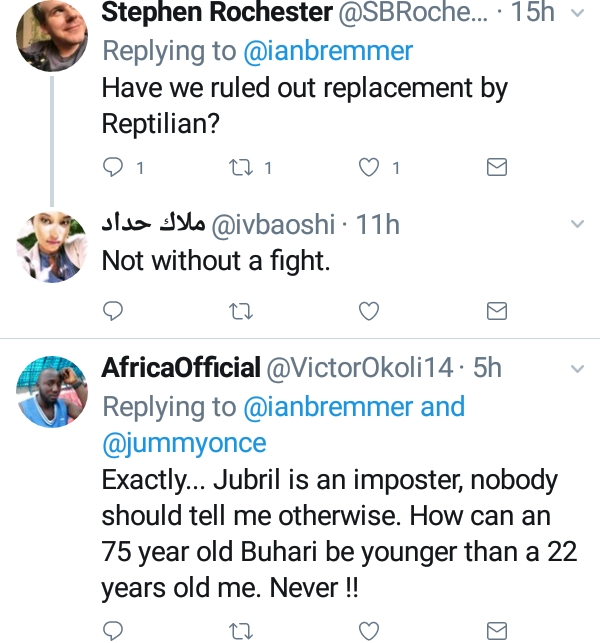Retweet the "Not without a fight" tweet
The image size is (600, 643).
(x=241, y=312)
